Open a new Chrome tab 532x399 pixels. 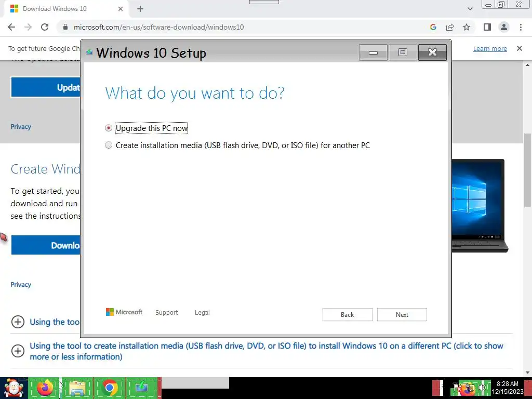point(140,9)
